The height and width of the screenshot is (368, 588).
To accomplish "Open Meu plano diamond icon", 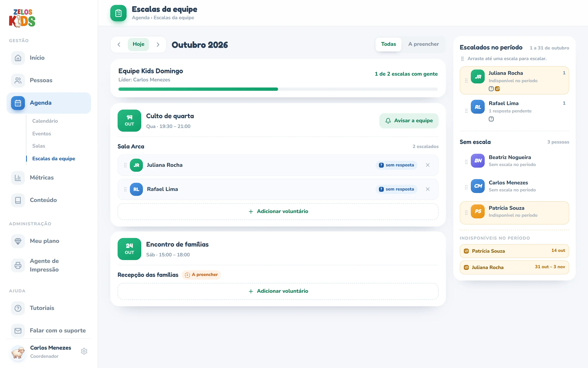I will (x=18, y=241).
